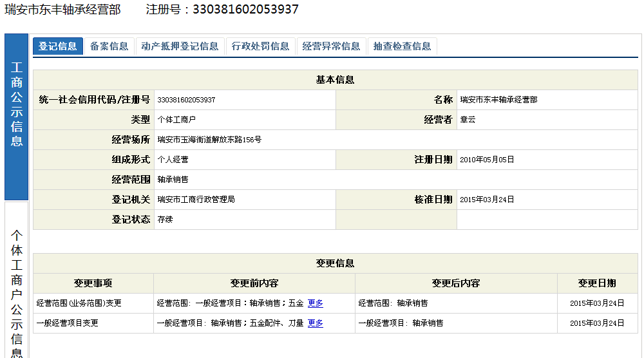The width and height of the screenshot is (644, 358).
Task: Click the 变更信息 section header
Action: click(x=335, y=263)
